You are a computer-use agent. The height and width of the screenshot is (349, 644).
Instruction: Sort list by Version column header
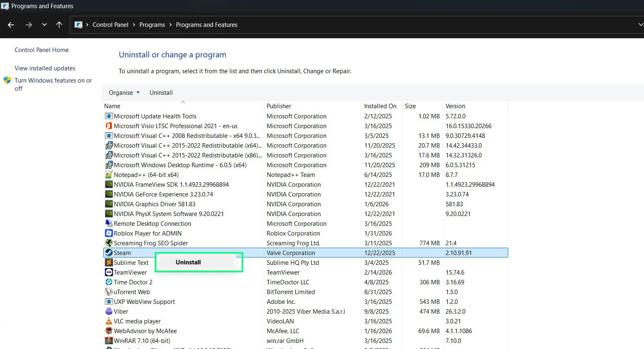[x=475, y=106]
